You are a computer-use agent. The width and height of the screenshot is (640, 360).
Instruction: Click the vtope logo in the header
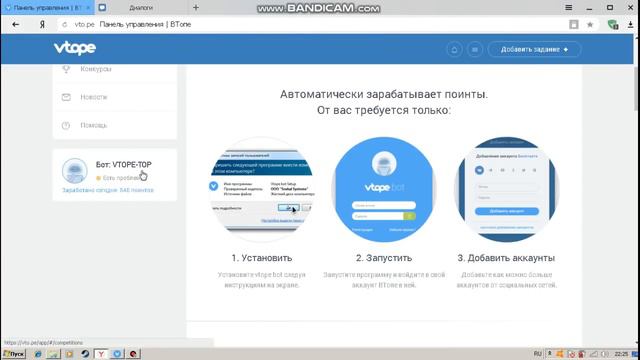coord(75,48)
